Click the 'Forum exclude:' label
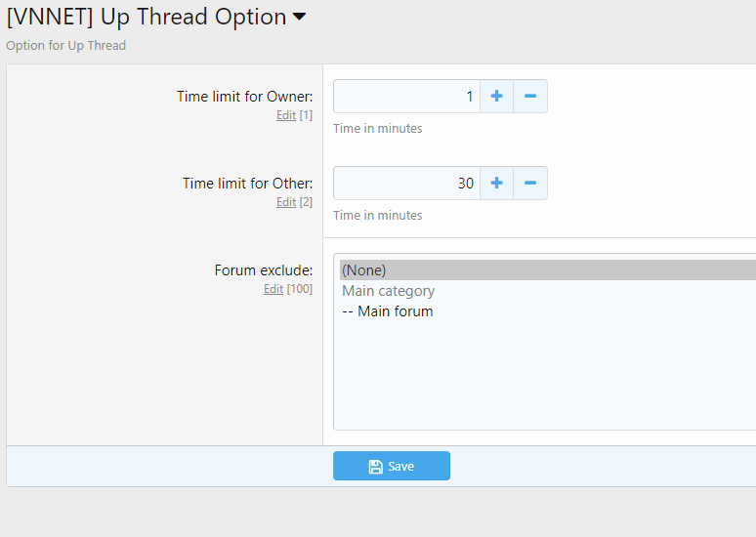This screenshot has height=537, width=756. (263, 270)
